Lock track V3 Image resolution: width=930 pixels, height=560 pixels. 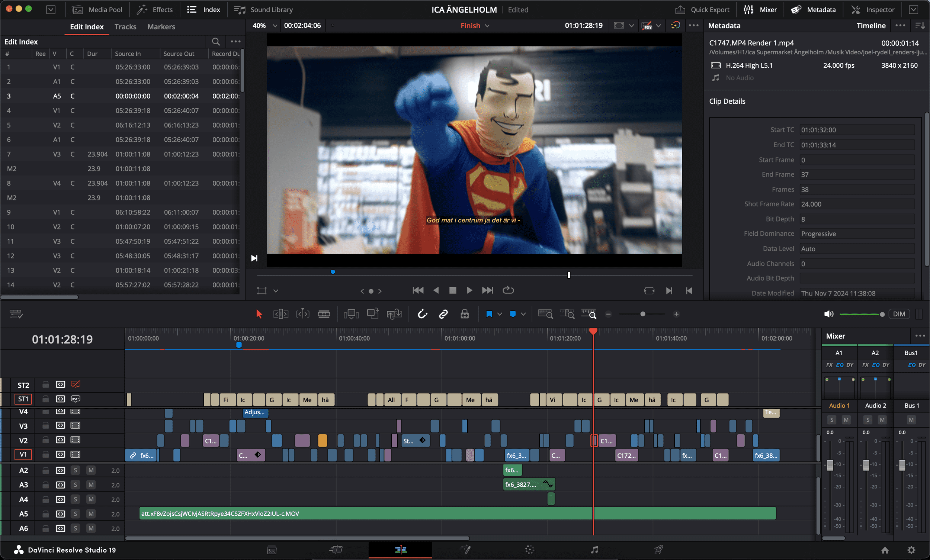click(45, 426)
